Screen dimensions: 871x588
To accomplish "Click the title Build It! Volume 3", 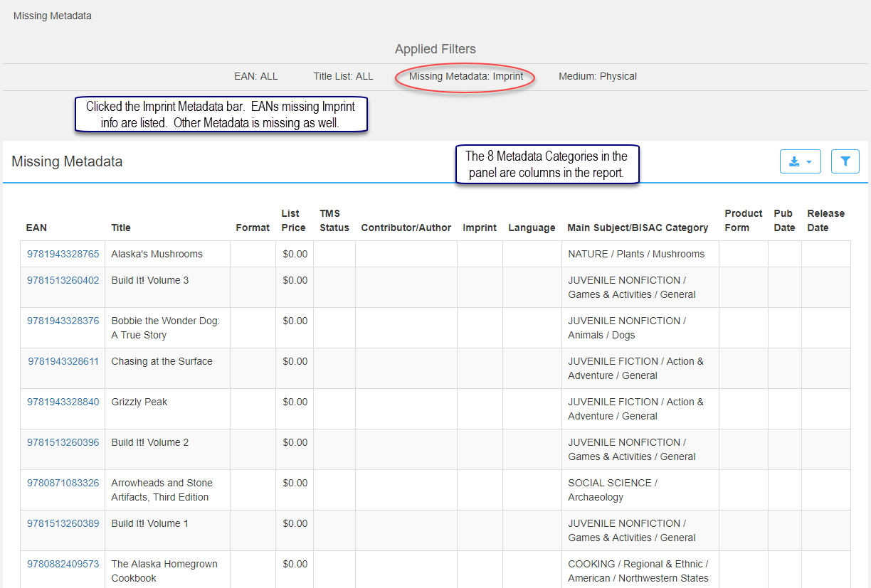I will (150, 280).
